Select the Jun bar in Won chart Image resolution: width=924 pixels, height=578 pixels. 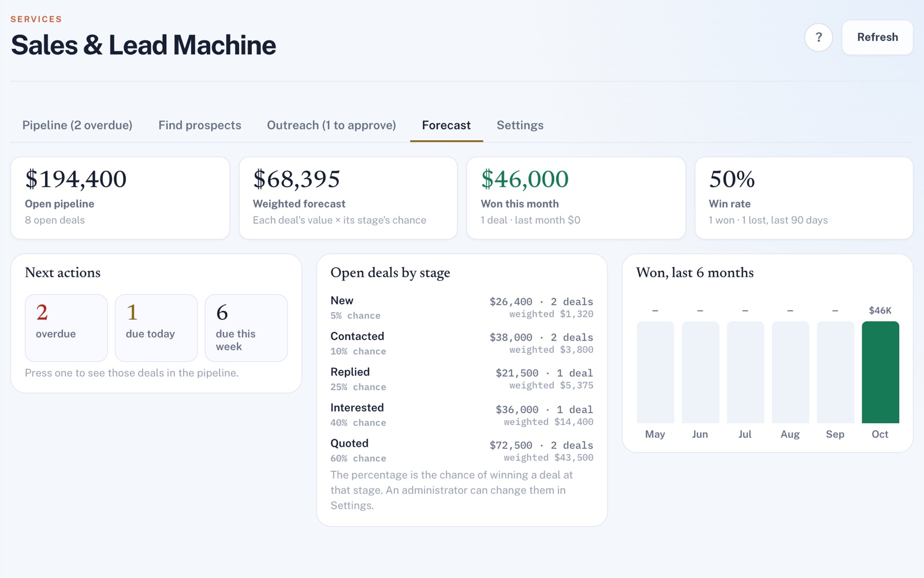click(x=700, y=372)
